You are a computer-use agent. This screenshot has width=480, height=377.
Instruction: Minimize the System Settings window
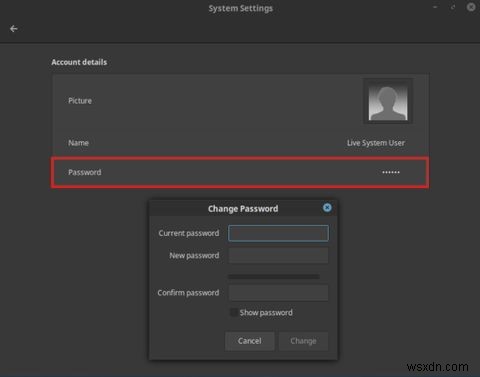(435, 7)
